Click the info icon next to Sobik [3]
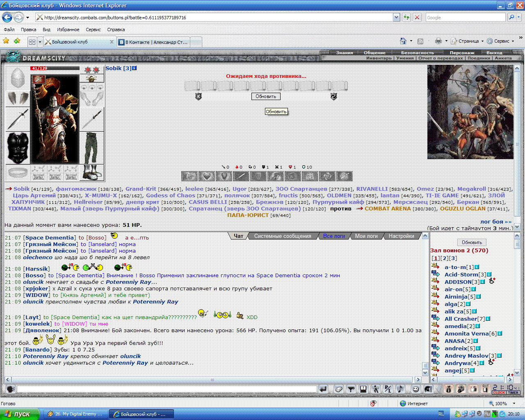The width and height of the screenshot is (525, 420). 135,68
